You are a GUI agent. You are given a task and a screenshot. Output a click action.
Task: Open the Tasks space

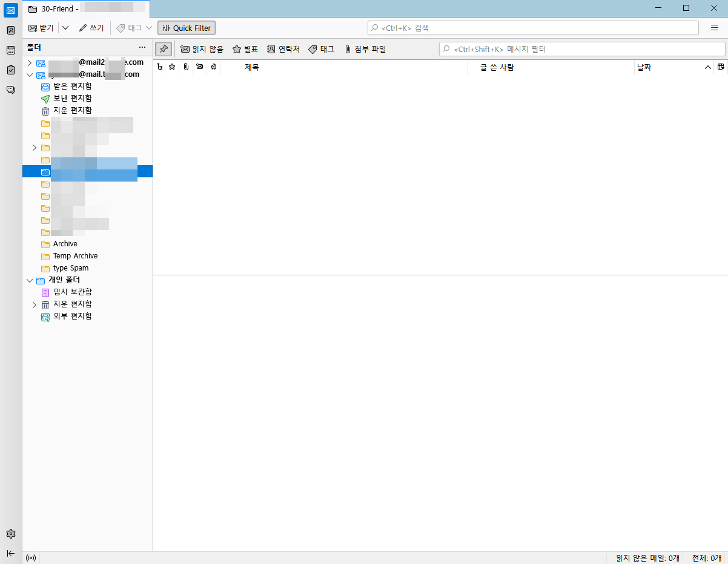coord(11,70)
